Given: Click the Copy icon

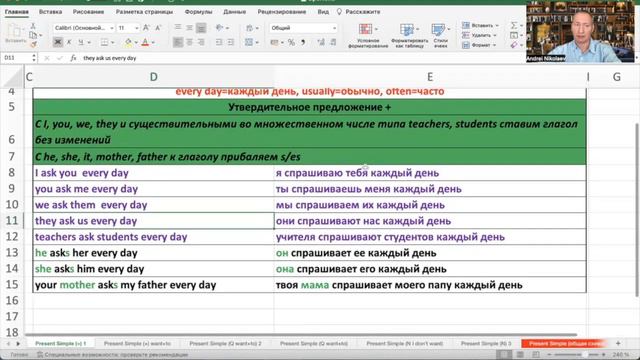Looking at the screenshot, I should coord(33,35).
